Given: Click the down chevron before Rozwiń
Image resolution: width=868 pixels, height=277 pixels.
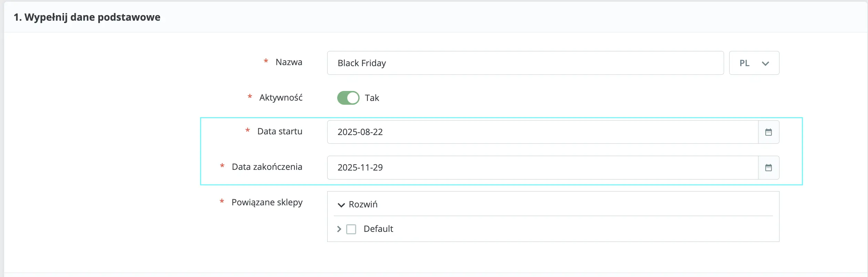Looking at the screenshot, I should point(341,205).
